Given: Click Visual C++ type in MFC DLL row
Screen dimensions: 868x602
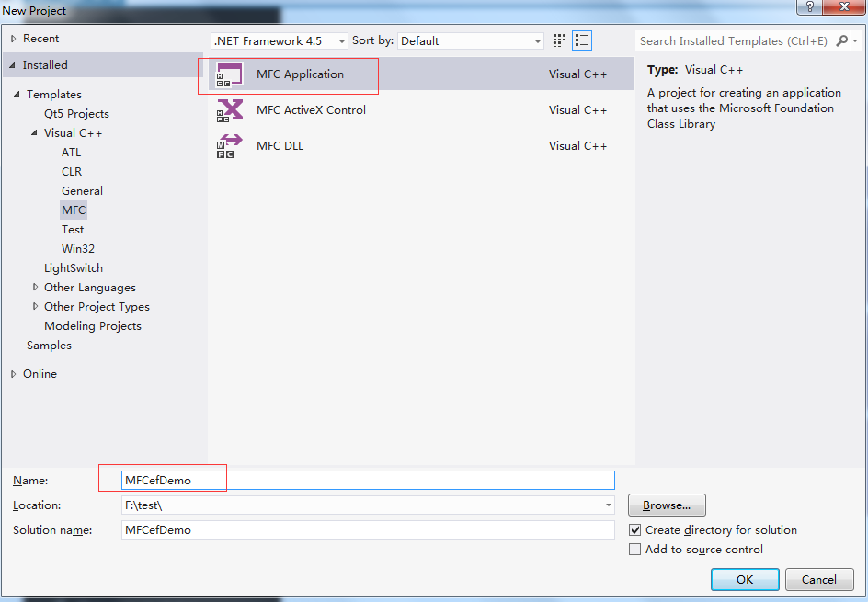Looking at the screenshot, I should [x=578, y=146].
